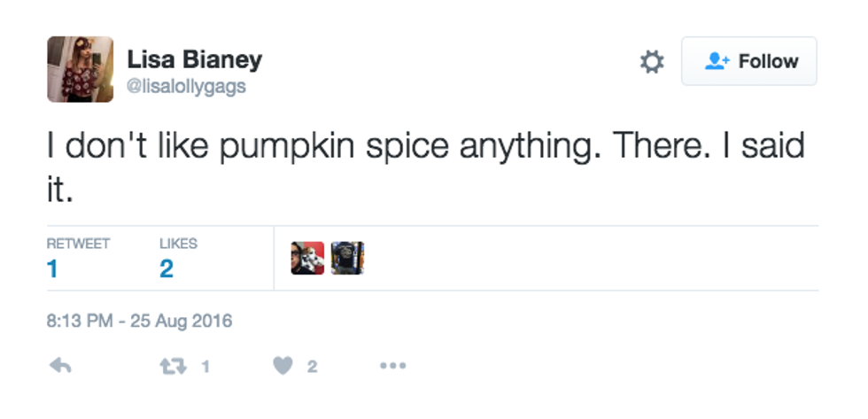Image resolution: width=868 pixels, height=419 pixels.
Task: Open the Lisa Bianey display name link
Action: point(195,60)
